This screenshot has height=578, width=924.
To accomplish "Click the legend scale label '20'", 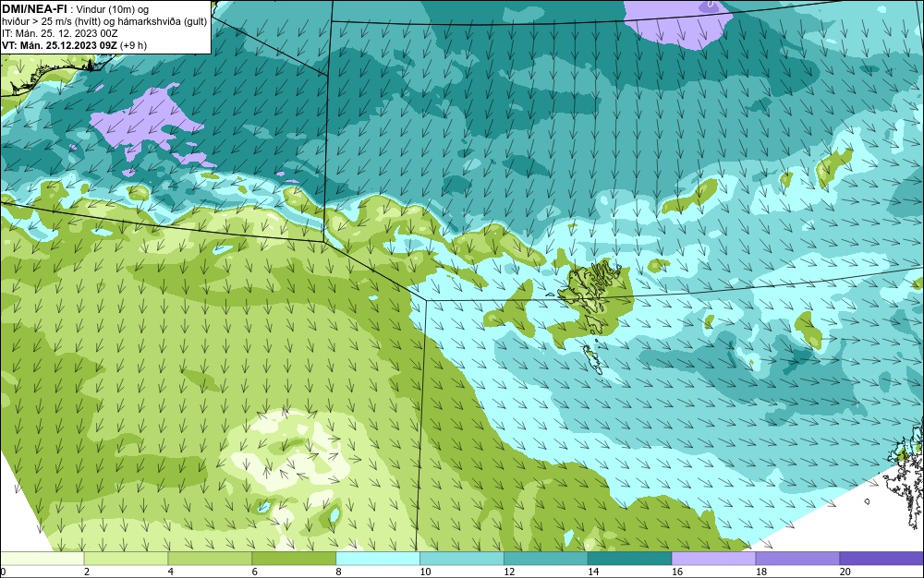I will click(845, 572).
